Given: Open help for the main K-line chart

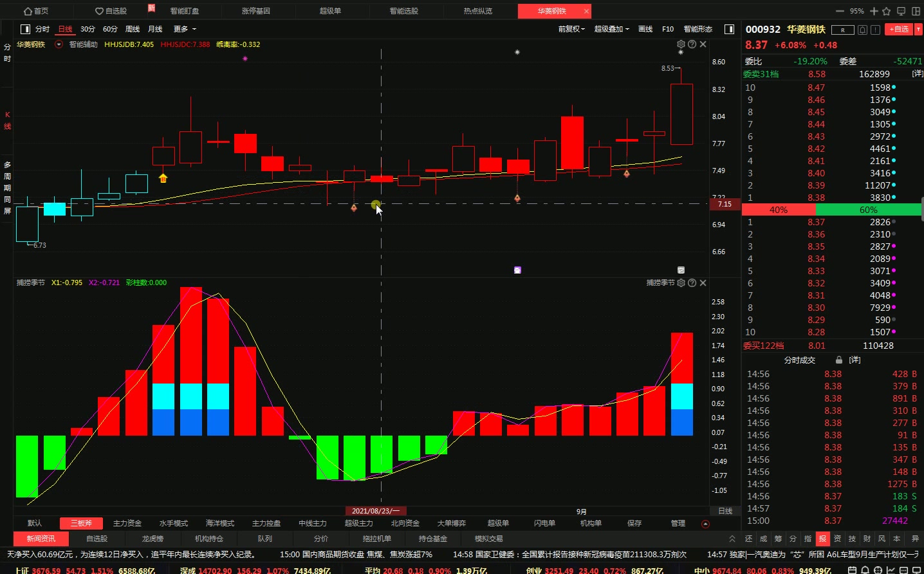Looking at the screenshot, I should coord(692,44).
